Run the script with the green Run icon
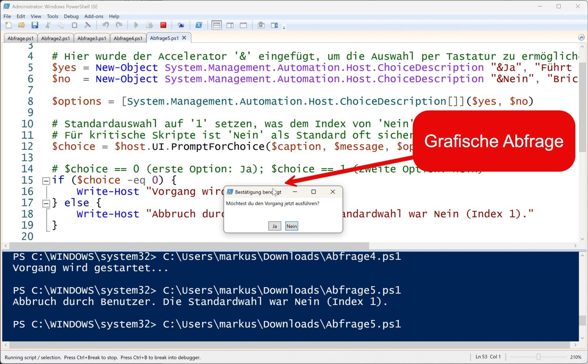This screenshot has width=588, height=364. tap(136, 25)
